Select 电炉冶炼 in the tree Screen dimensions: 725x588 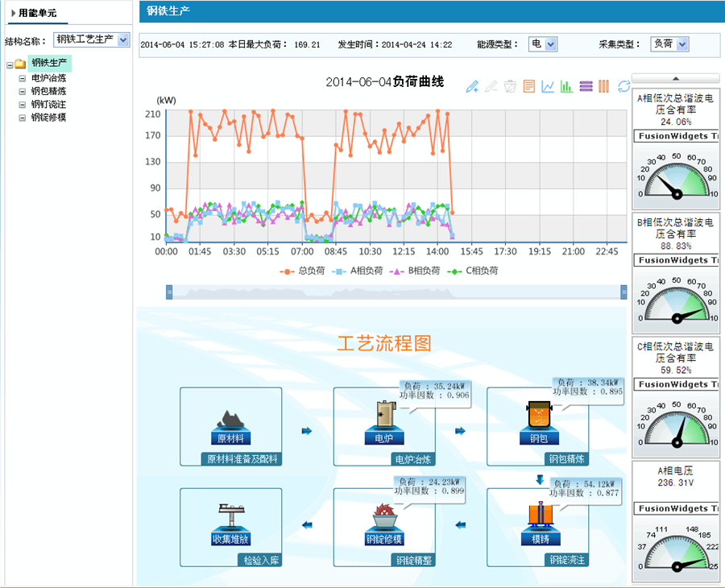point(48,78)
